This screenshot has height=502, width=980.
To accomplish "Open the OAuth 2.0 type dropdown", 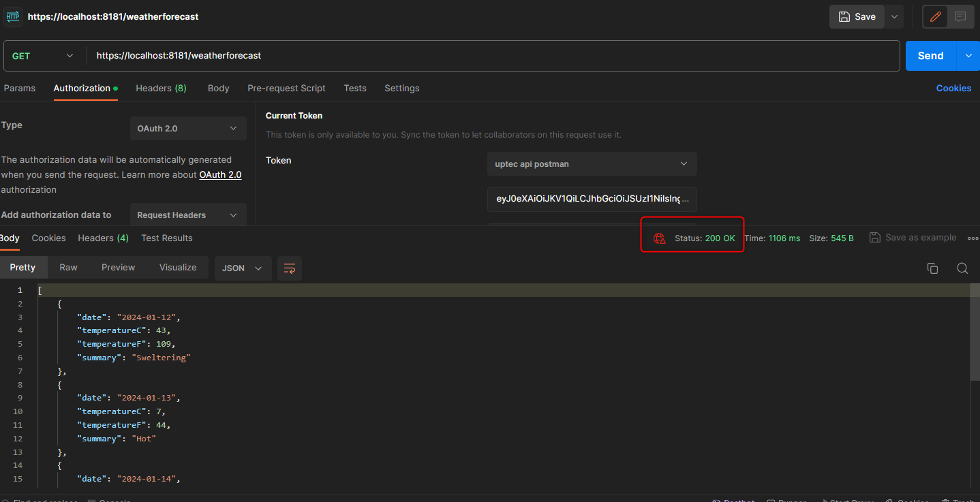I will coord(187,128).
